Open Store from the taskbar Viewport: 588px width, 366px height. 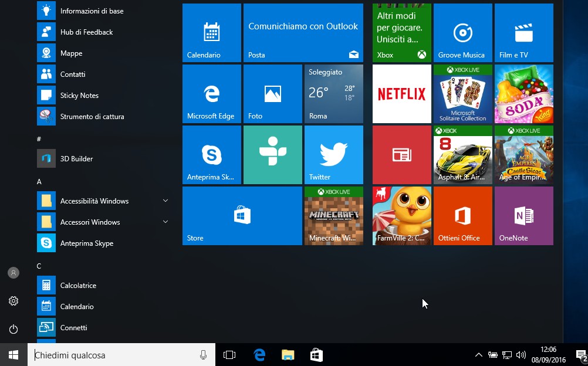(x=316, y=355)
